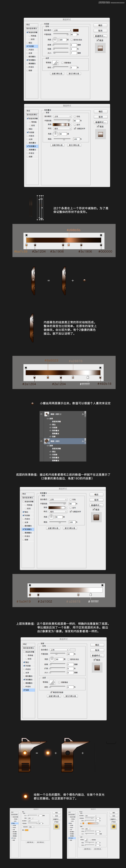The height and width of the screenshot is (868, 126).
Task: Click 新建样式 button in 内阴影 dialog
Action: [x=100, y=36]
